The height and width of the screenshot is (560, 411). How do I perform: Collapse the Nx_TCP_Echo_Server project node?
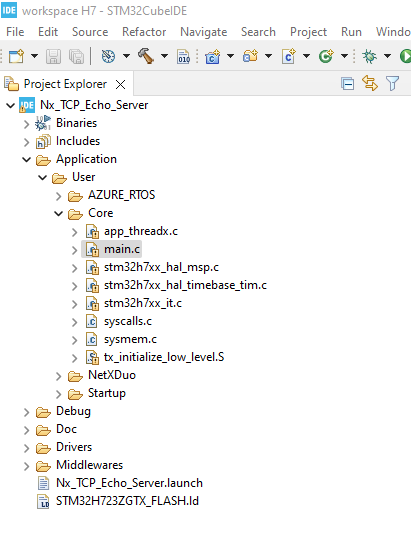tap(11, 105)
